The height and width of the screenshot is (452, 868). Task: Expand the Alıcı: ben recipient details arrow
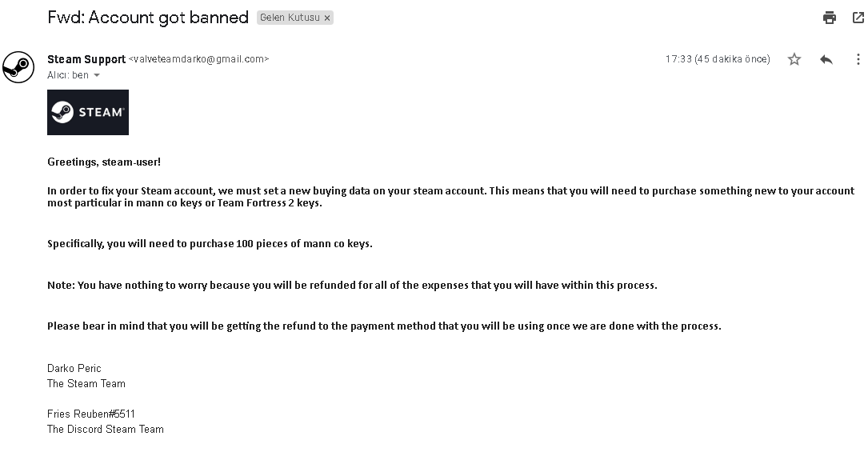pyautogui.click(x=97, y=75)
